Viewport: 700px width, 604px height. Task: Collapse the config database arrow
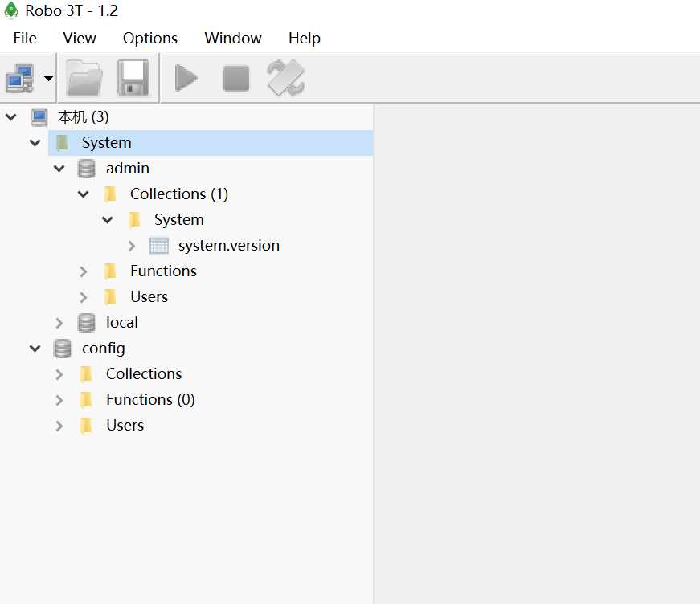click(x=35, y=349)
